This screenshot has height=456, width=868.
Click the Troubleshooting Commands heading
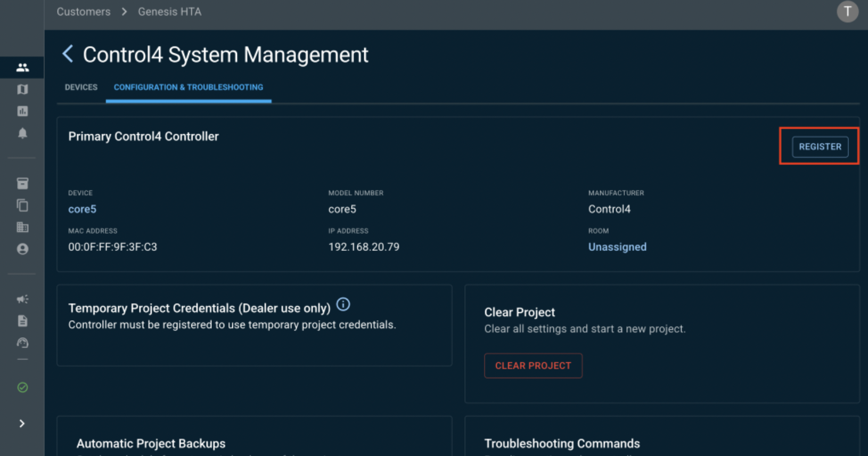[562, 444]
